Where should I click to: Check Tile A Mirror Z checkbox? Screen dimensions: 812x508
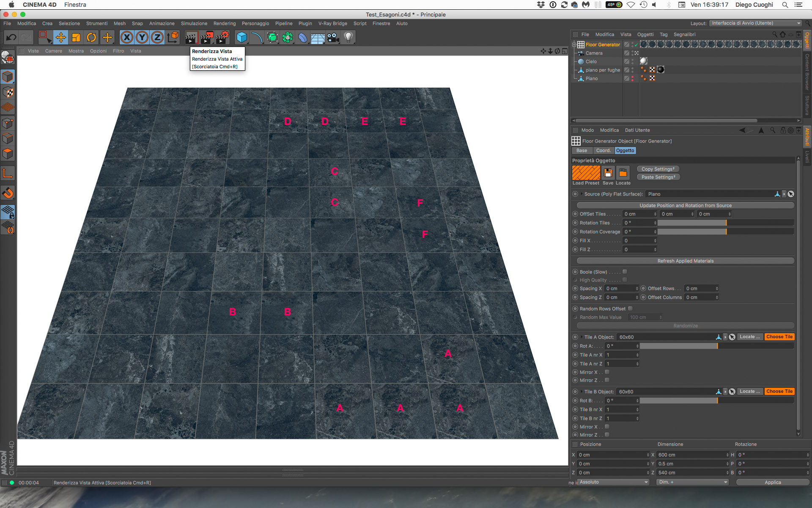point(607,380)
